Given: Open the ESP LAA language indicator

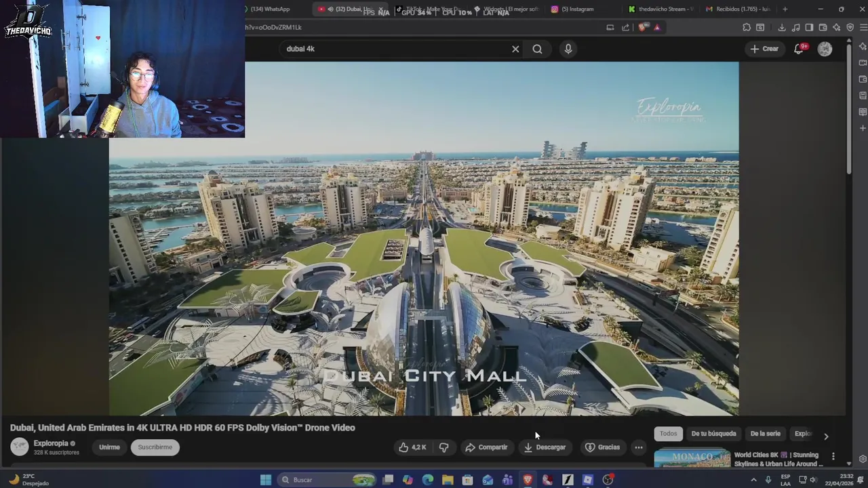Looking at the screenshot, I should pyautogui.click(x=785, y=480).
